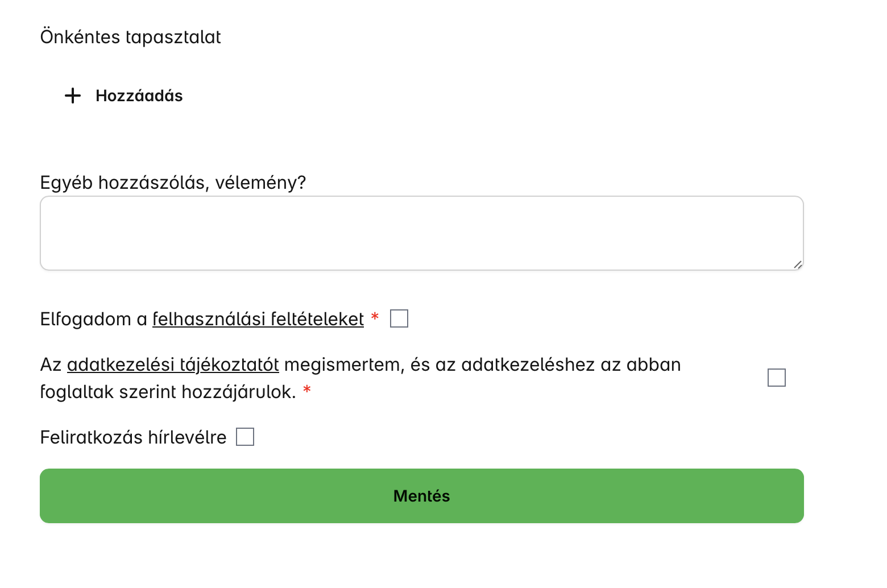Click the foglaltak szerint hozzájárulok text

[x=168, y=392]
